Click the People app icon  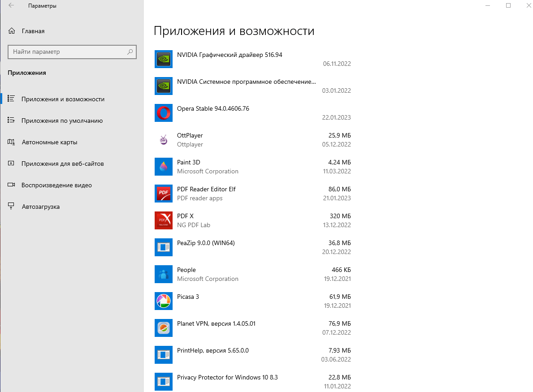tap(164, 274)
